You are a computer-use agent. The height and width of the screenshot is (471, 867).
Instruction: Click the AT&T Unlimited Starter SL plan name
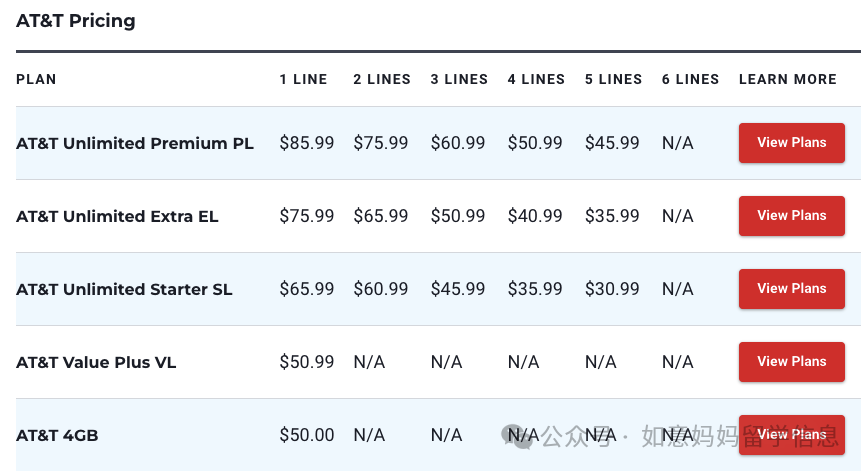tap(124, 289)
